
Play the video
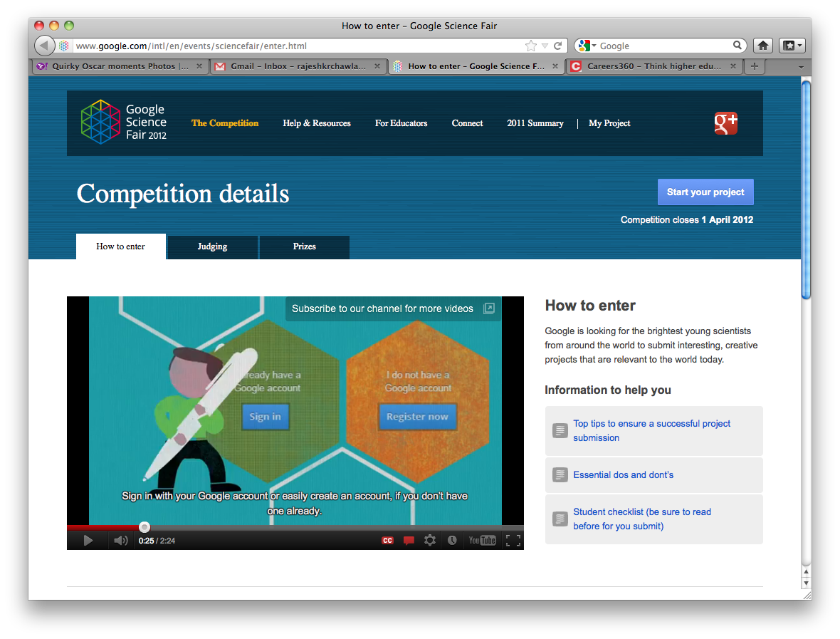(88, 541)
